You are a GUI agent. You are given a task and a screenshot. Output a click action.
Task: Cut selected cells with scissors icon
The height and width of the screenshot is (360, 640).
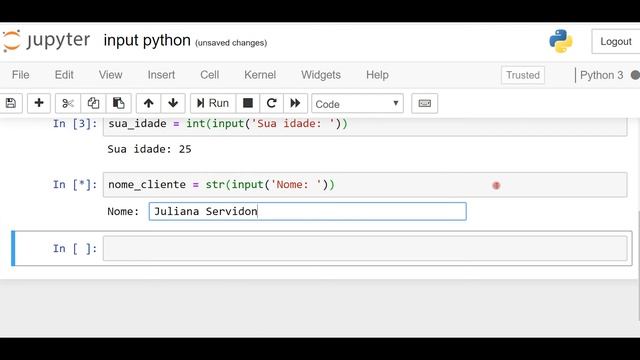pyautogui.click(x=68, y=103)
